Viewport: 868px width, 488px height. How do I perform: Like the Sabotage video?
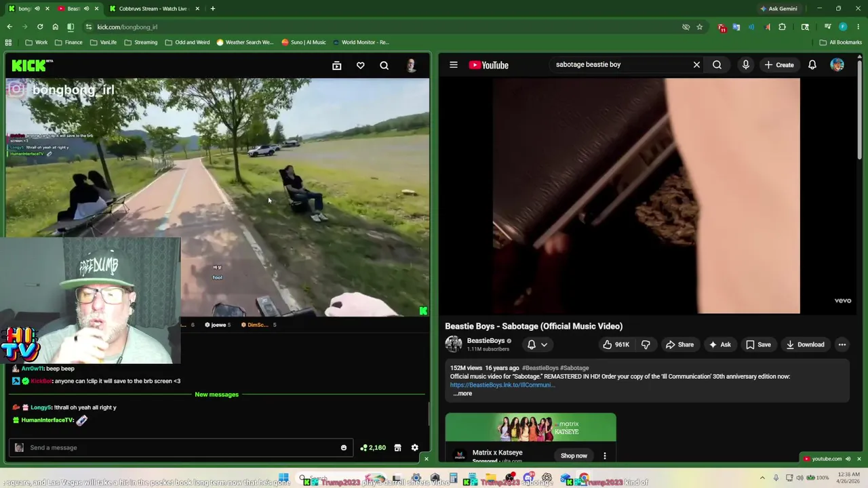(x=616, y=344)
